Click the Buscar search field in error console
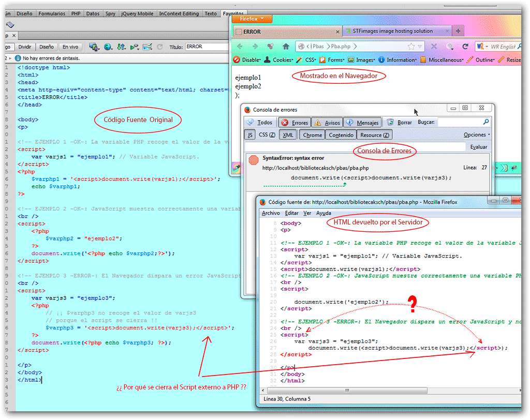 pyautogui.click(x=464, y=122)
